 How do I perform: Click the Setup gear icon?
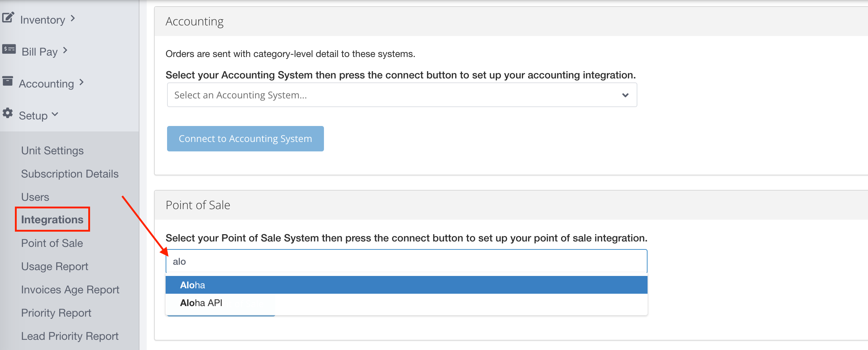coord(8,113)
